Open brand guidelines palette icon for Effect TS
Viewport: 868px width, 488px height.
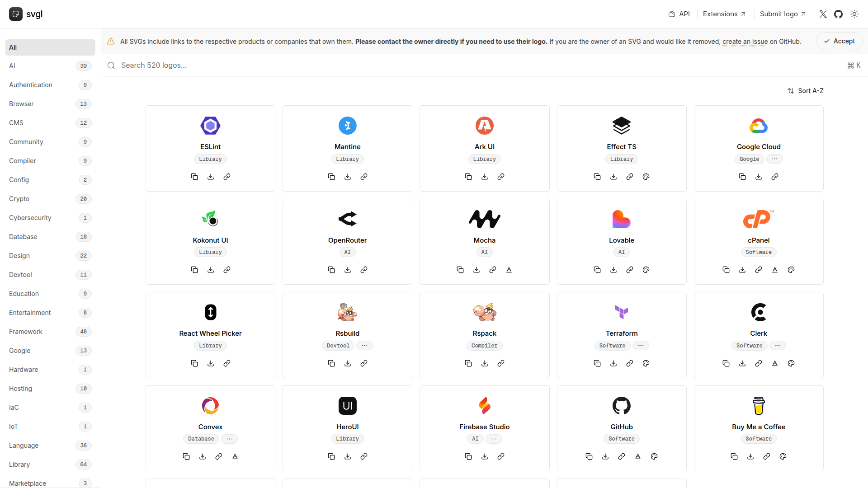coord(646,177)
